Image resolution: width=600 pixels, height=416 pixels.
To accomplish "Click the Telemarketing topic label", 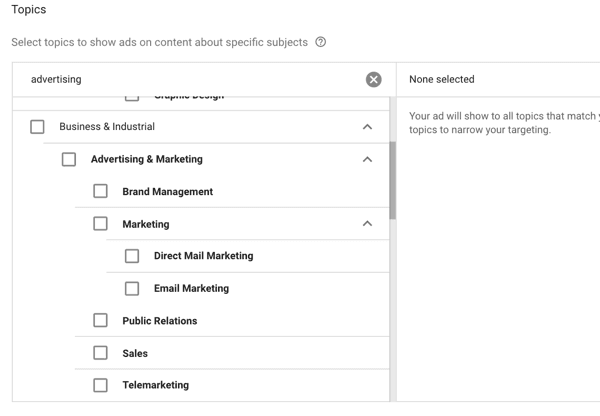I will (155, 385).
